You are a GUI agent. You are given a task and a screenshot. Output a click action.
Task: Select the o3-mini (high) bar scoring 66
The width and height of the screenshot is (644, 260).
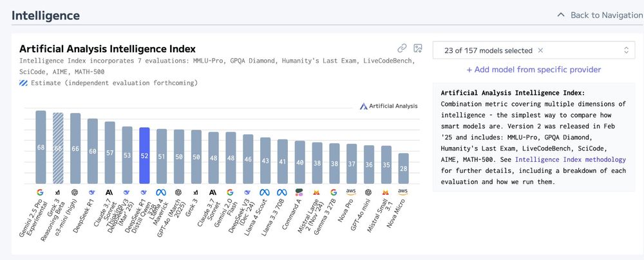point(75,148)
